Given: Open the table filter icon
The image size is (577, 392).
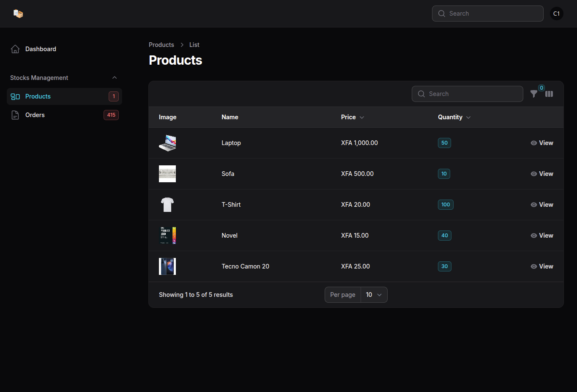Looking at the screenshot, I should 534,94.
